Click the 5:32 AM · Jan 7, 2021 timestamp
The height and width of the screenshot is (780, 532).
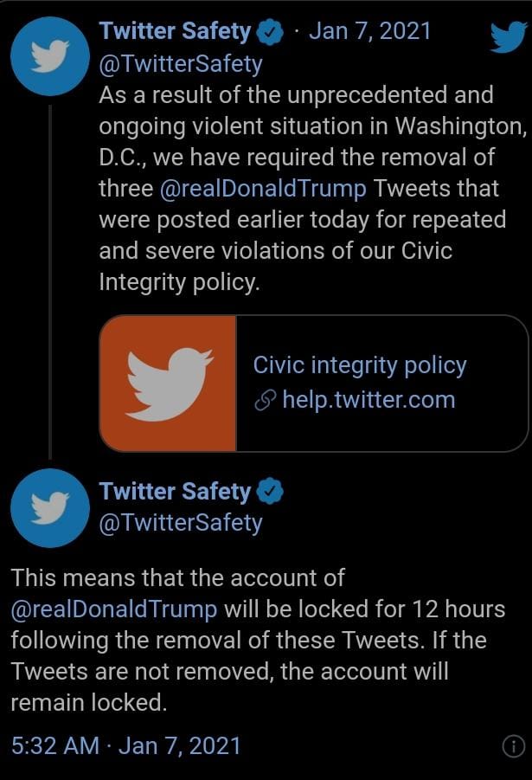pos(125,746)
